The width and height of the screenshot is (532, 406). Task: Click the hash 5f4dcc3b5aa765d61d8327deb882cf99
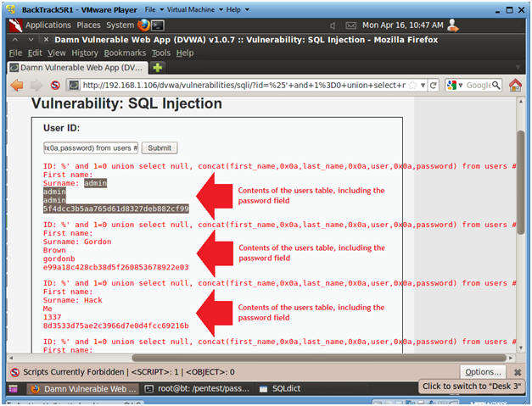point(115,209)
